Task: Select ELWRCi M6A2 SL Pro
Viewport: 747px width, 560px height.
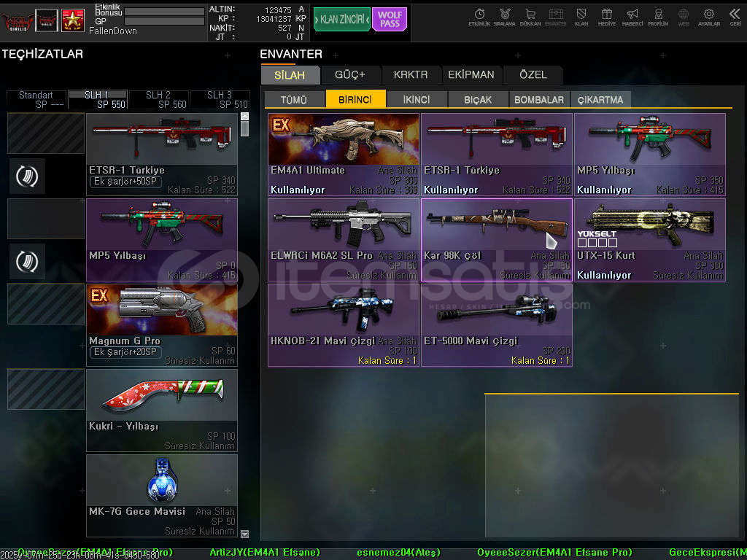Action: point(344,240)
